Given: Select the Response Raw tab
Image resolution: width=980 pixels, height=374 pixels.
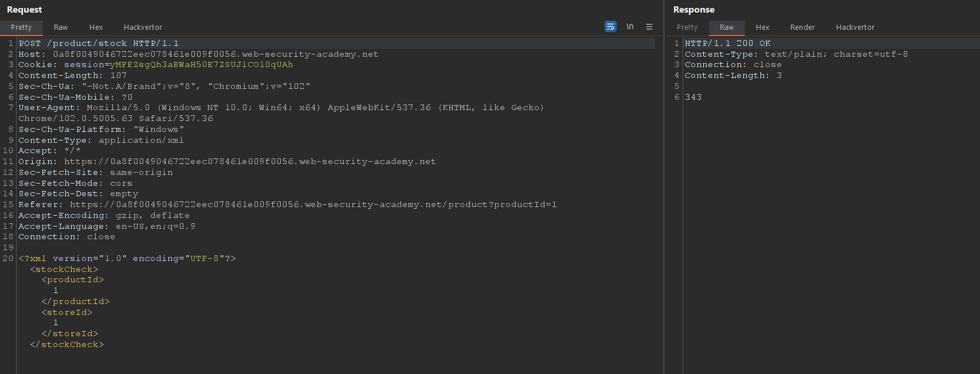Looking at the screenshot, I should 726,27.
